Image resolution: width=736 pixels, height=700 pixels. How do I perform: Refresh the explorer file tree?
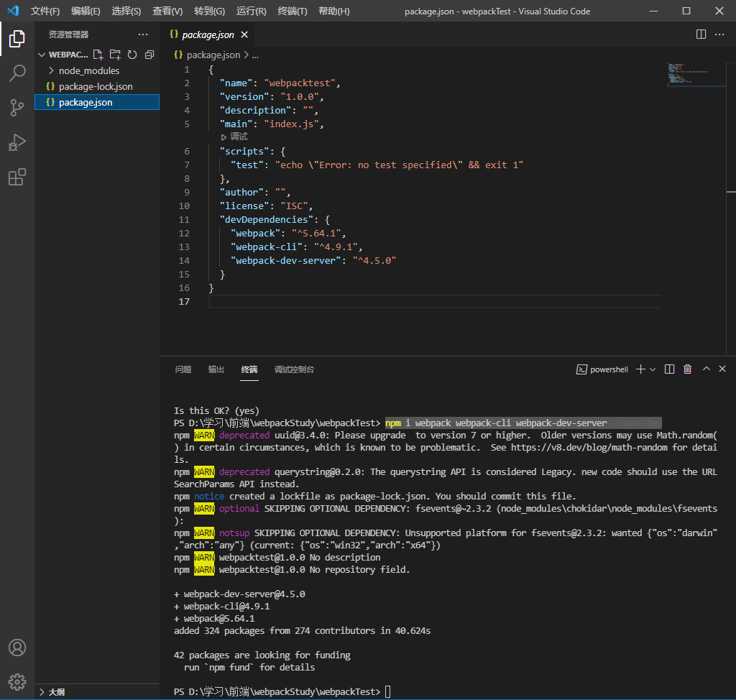pyautogui.click(x=132, y=55)
